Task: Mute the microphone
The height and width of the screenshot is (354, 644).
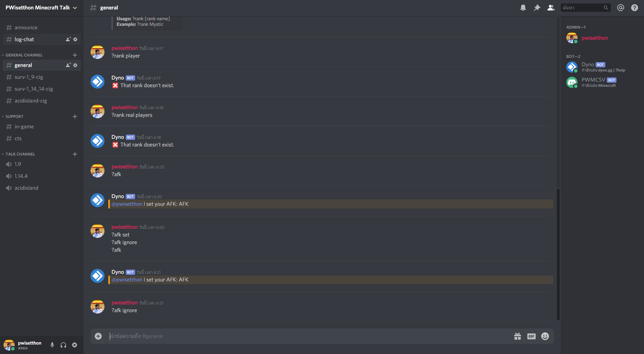Action: tap(52, 345)
